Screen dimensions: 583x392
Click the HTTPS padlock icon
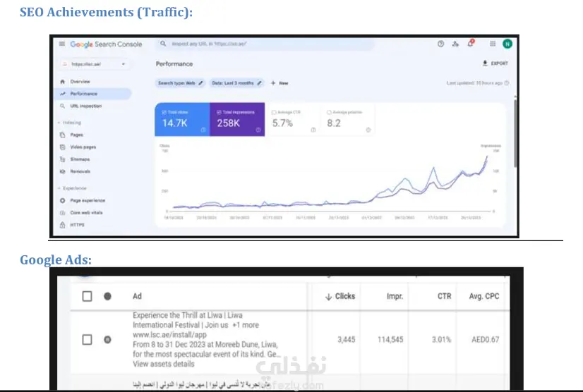pyautogui.click(x=62, y=225)
